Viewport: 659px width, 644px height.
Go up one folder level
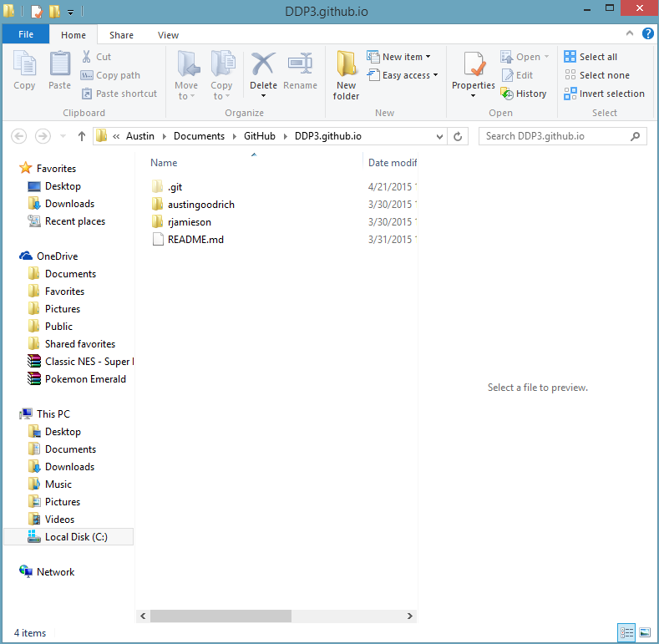pos(82,136)
